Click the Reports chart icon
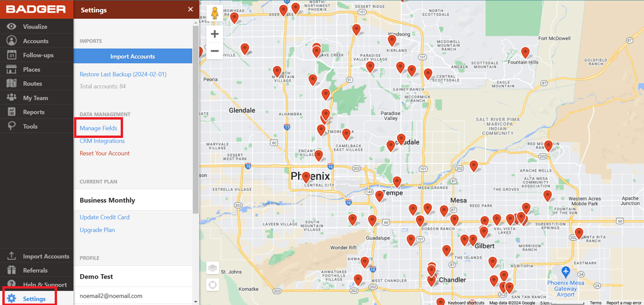Screen dimensions: 644x305 (11, 112)
